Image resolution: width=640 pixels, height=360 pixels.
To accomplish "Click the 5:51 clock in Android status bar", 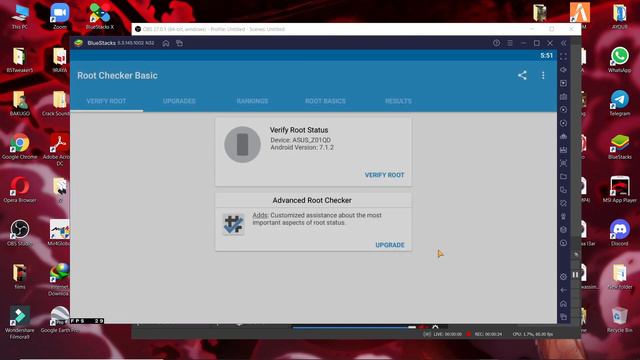I will [547, 56].
